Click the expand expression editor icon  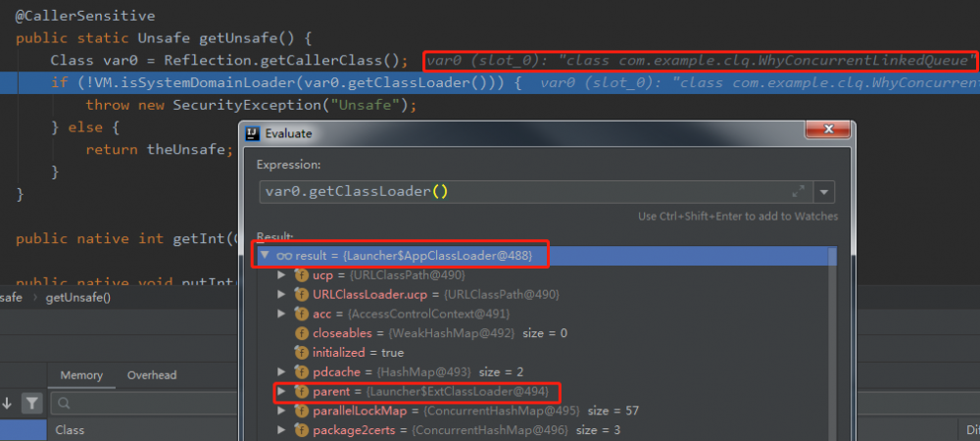pos(798,192)
